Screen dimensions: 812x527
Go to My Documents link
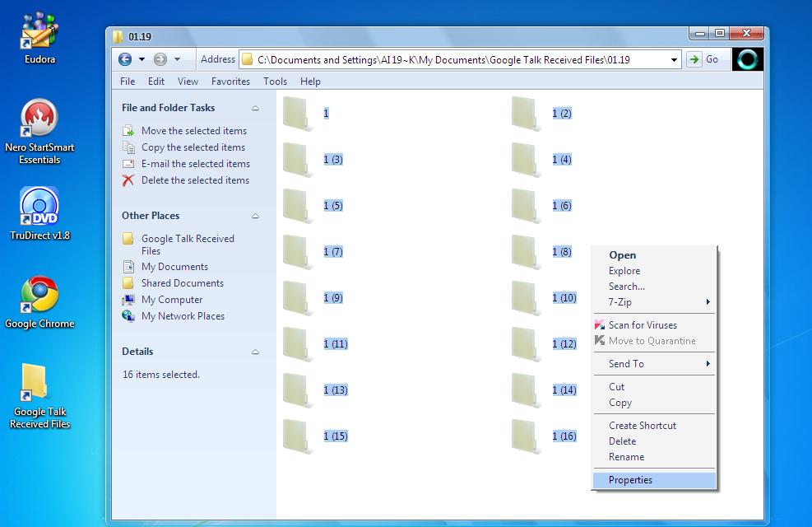[174, 266]
